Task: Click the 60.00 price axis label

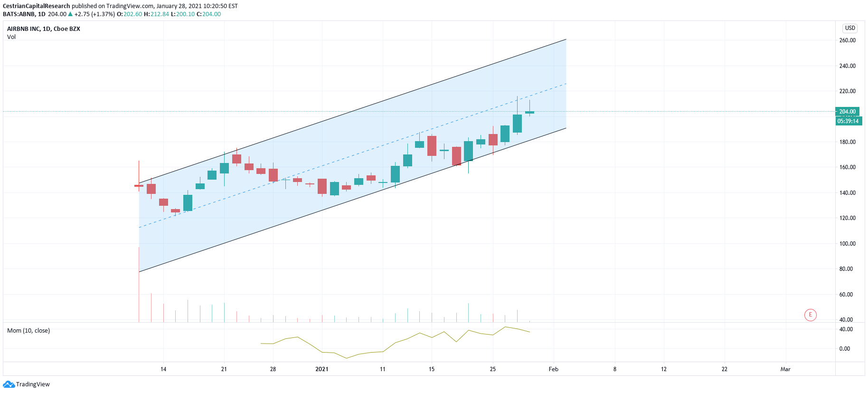Action: tap(846, 295)
